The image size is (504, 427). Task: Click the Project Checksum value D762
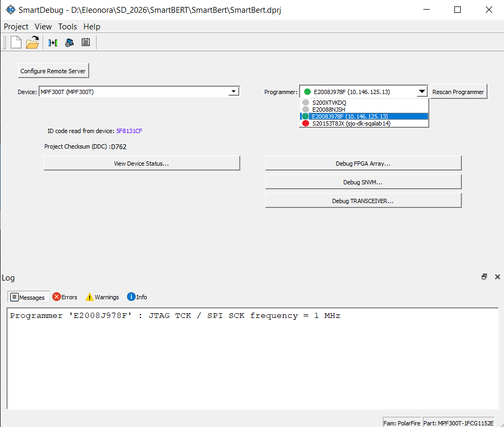tap(119, 147)
